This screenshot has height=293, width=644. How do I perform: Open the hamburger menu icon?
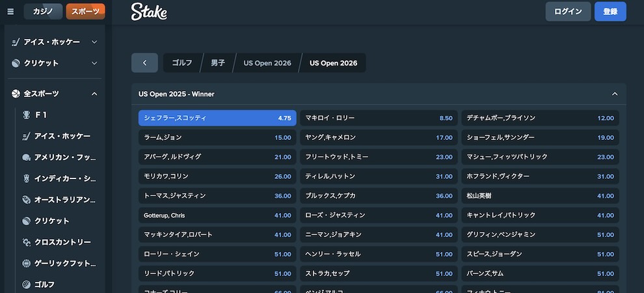coord(10,12)
